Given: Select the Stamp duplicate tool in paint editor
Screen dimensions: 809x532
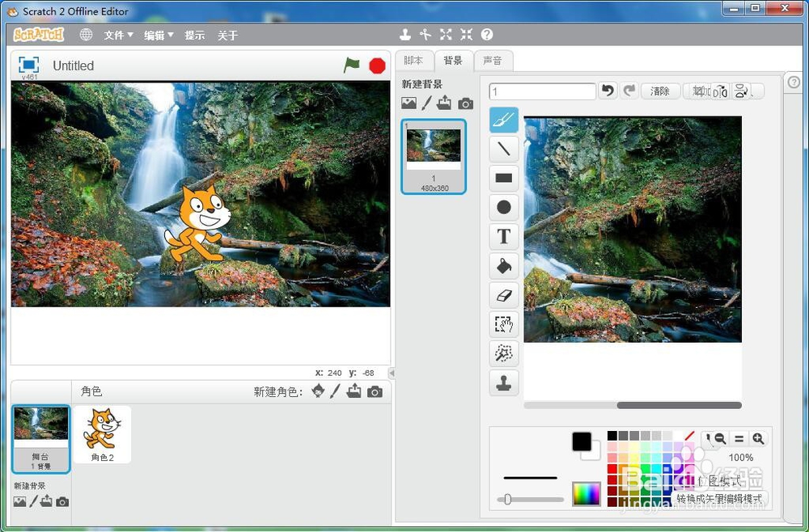Looking at the screenshot, I should tap(503, 383).
